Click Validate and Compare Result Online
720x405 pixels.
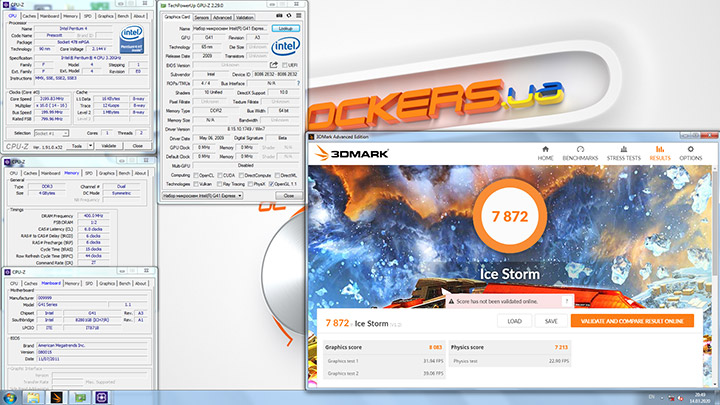coord(632,321)
